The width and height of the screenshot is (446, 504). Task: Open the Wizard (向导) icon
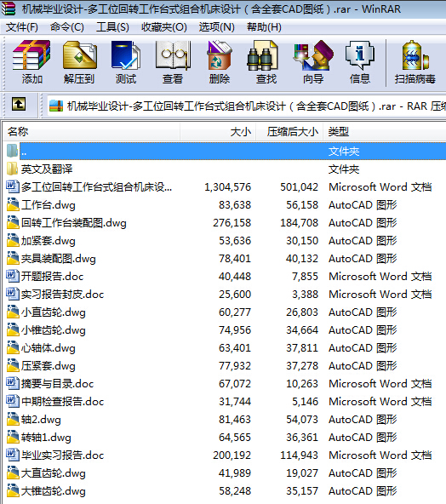pos(313,55)
